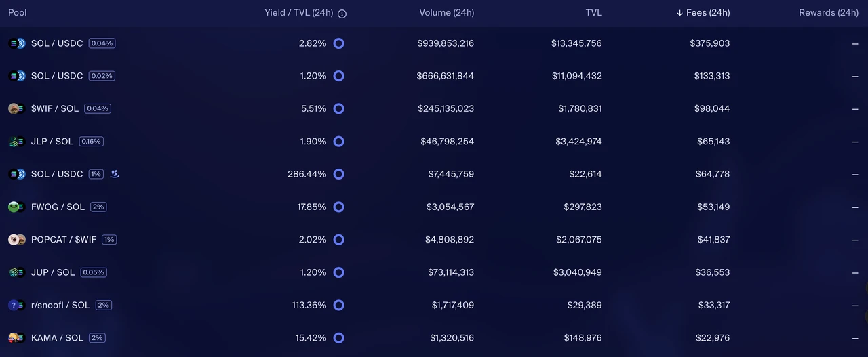Click the circle icon next to 5.51% yield

click(x=339, y=109)
